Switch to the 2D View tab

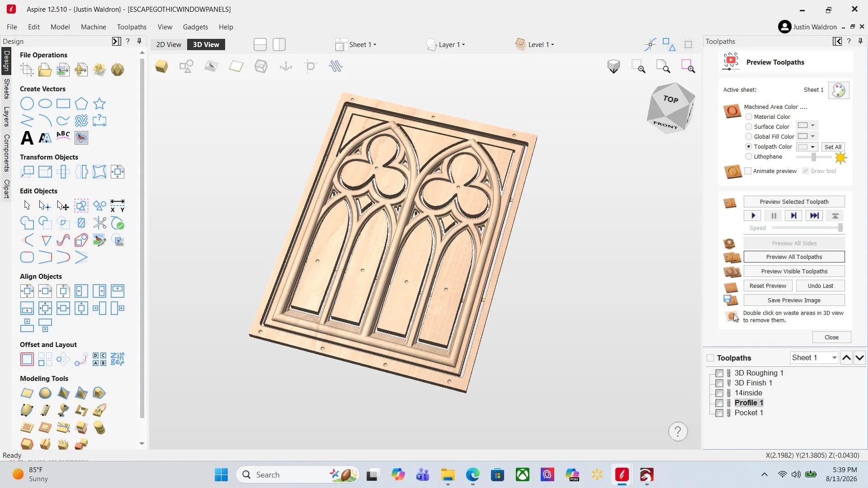tap(169, 44)
